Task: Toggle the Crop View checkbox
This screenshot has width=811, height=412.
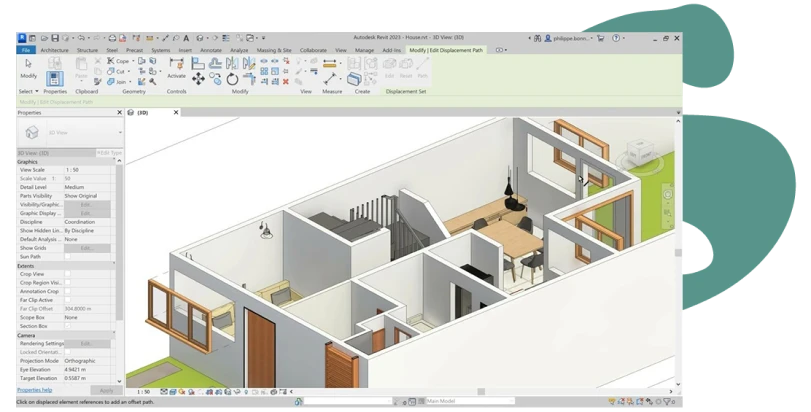Action: 67,274
